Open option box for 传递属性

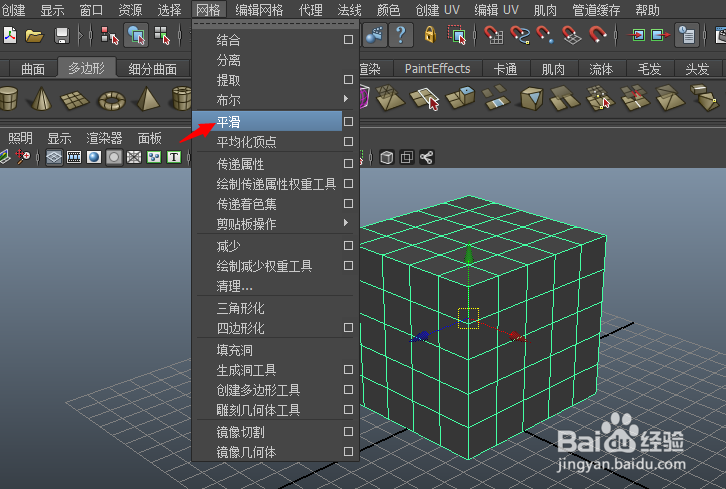(x=348, y=163)
